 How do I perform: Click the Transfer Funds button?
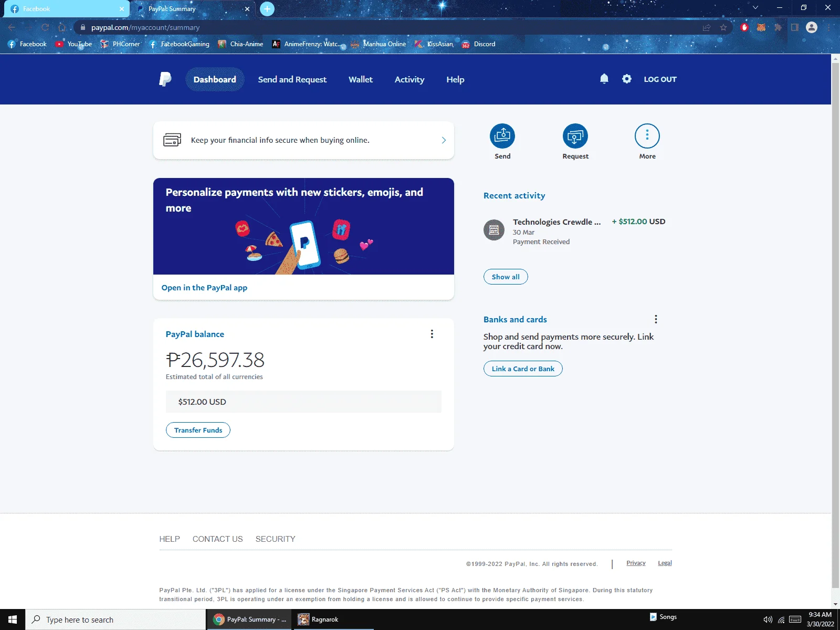[x=198, y=430]
